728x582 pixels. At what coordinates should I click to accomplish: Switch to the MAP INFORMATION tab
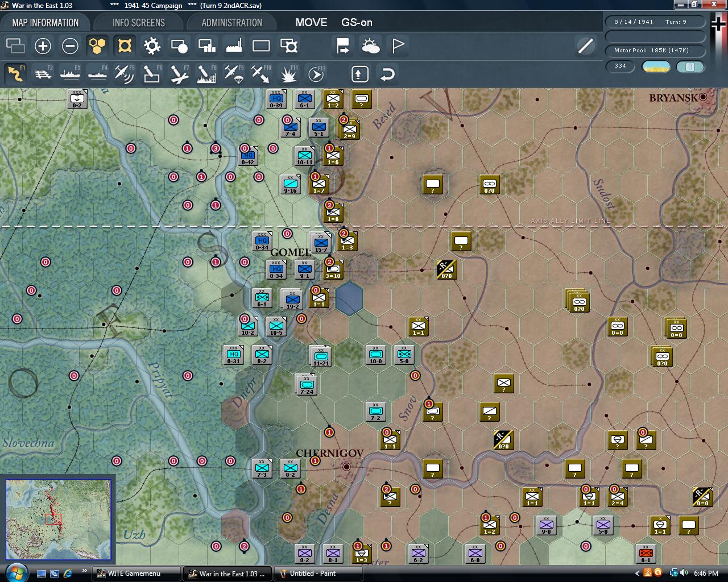45,23
